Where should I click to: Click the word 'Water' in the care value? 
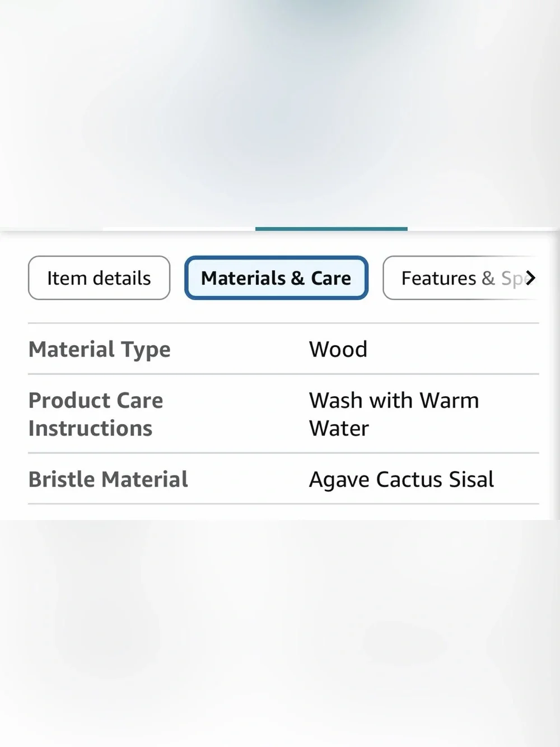coord(339,428)
